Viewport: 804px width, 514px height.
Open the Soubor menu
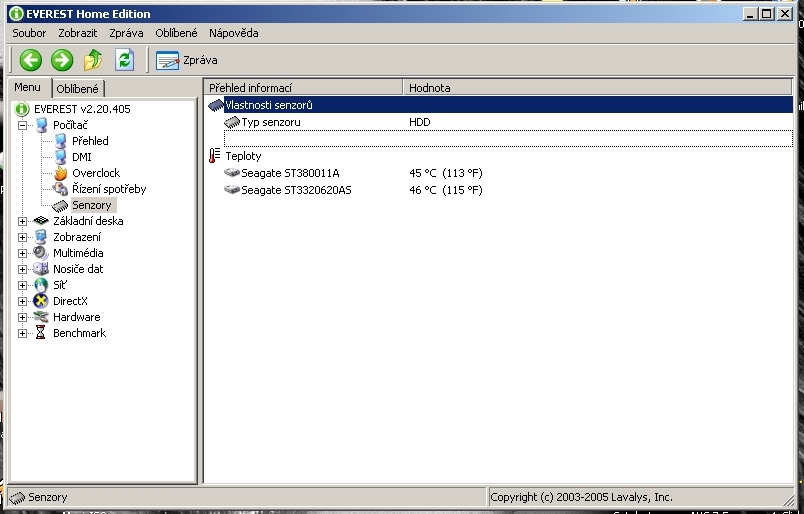[x=29, y=33]
